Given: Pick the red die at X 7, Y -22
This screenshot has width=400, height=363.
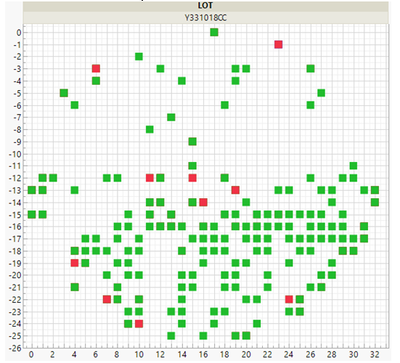Looking at the screenshot, I should coord(107,299).
